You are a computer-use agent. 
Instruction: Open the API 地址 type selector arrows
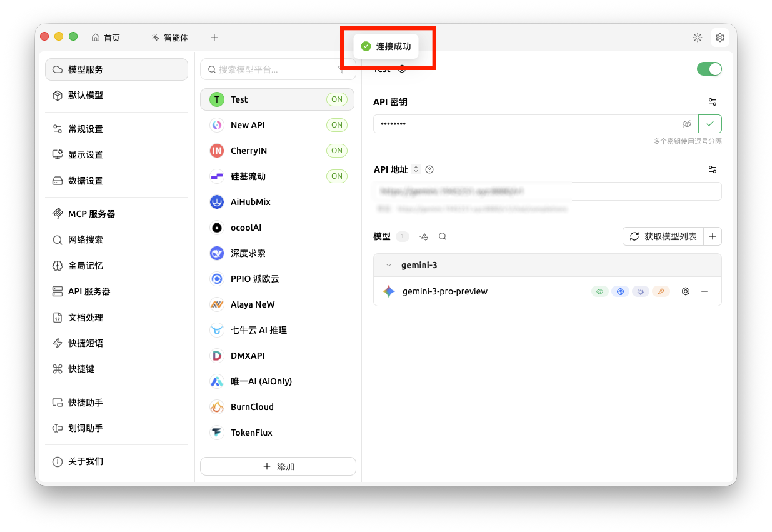pos(416,169)
